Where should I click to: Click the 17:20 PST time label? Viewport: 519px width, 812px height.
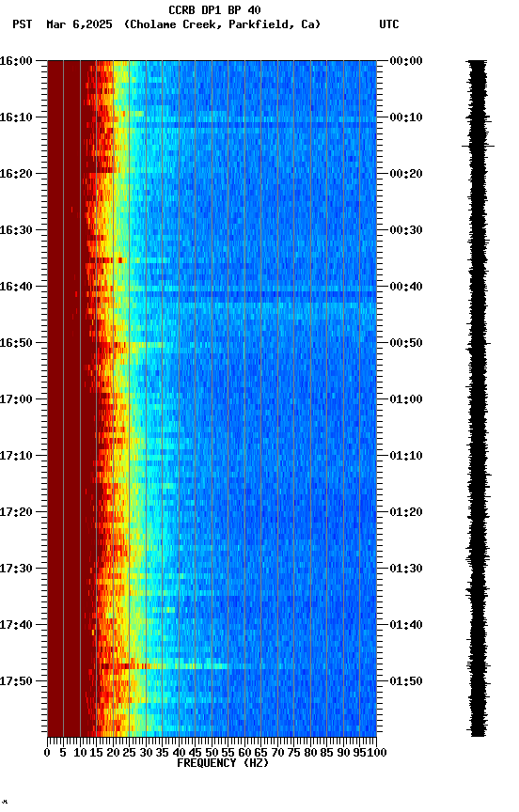point(16,512)
